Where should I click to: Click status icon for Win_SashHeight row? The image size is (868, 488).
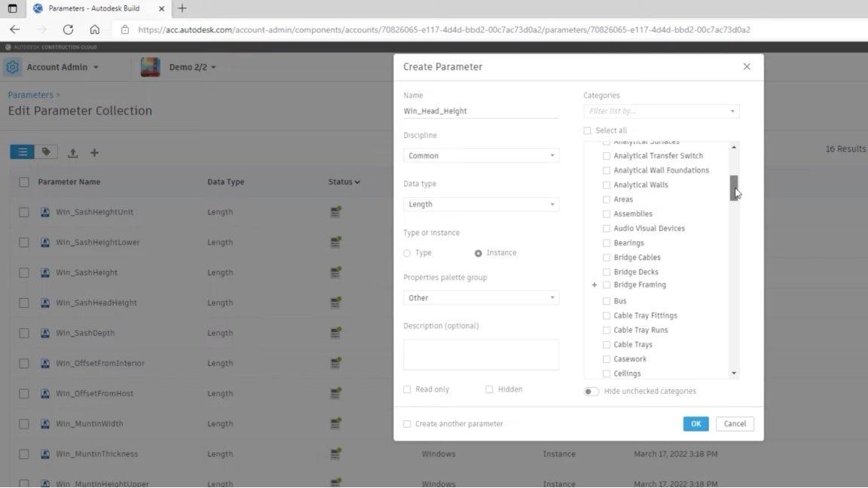(335, 272)
